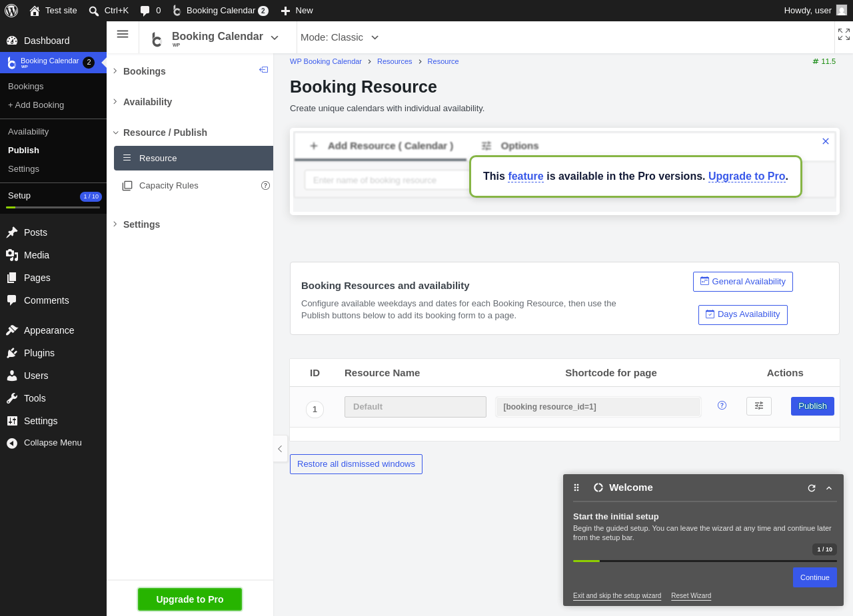
Task: Open the Mode: Classic dropdown
Action: point(339,37)
